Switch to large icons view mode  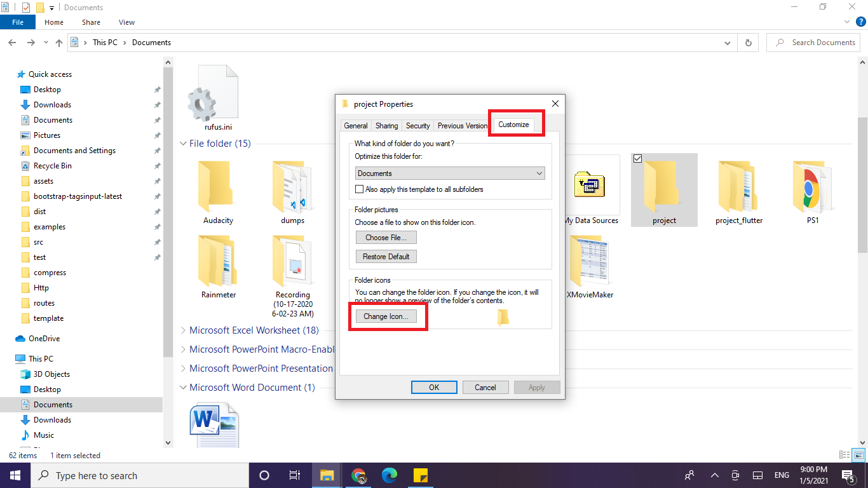click(x=858, y=455)
